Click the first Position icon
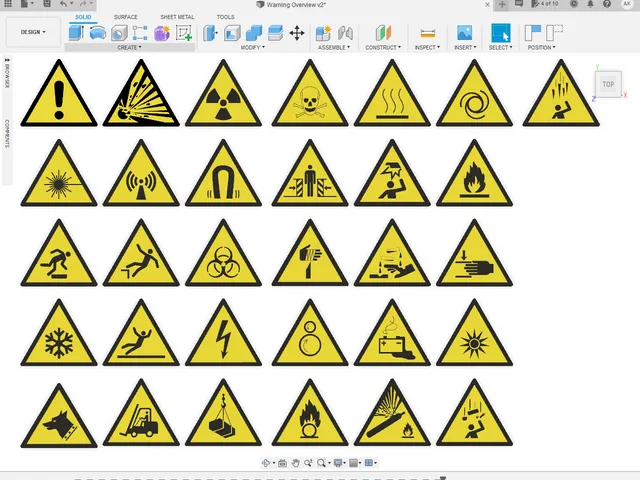This screenshot has width=640, height=480. (x=533, y=33)
